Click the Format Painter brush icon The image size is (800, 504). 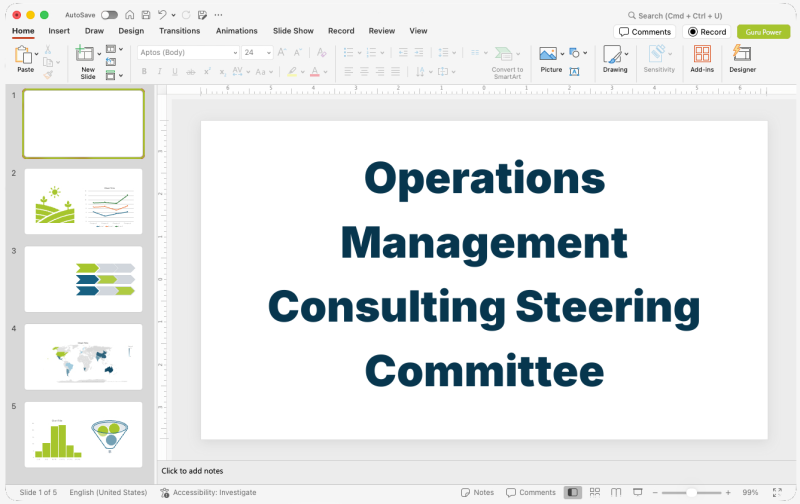(48, 74)
